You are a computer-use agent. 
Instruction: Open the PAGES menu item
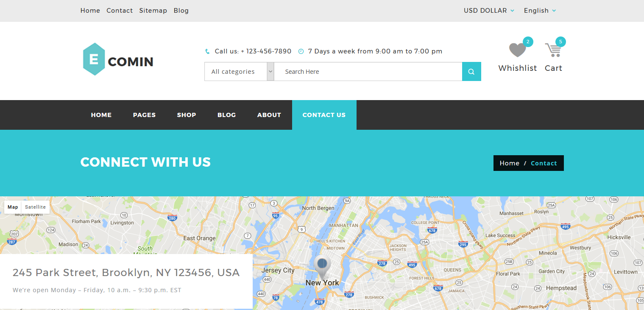[x=144, y=115]
